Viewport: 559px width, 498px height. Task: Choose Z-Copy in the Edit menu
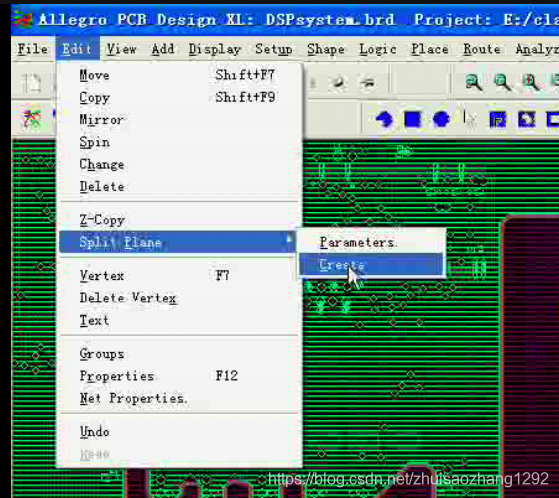pos(179,220)
